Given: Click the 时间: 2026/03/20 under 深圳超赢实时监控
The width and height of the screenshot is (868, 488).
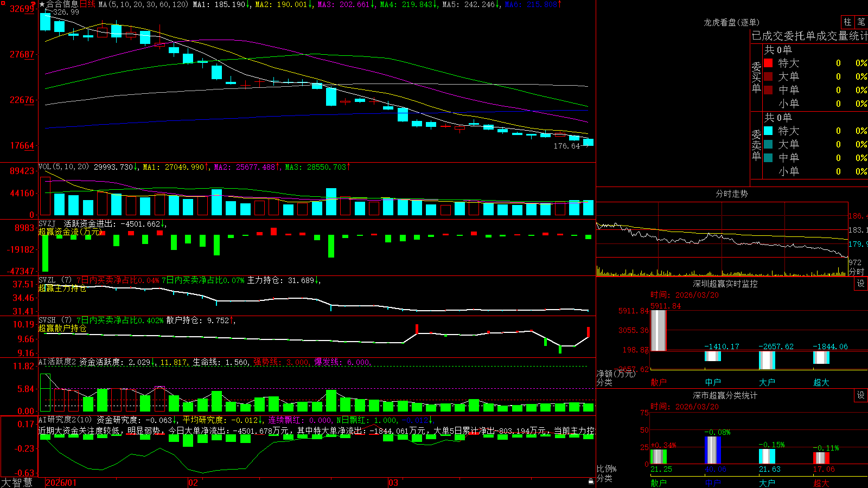Looking at the screenshot, I should 684,295.
